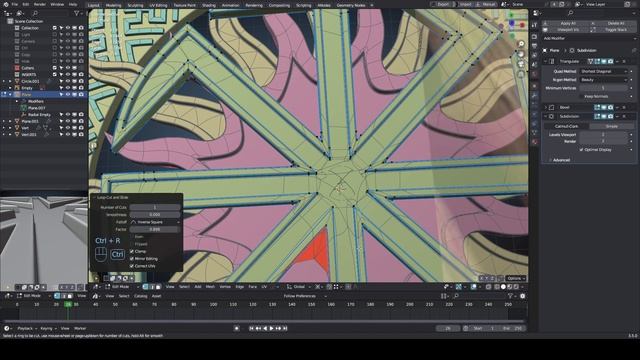Screen dimensions: 640x360
Task: Open the Add Modifier dropdown
Action: 589,38
